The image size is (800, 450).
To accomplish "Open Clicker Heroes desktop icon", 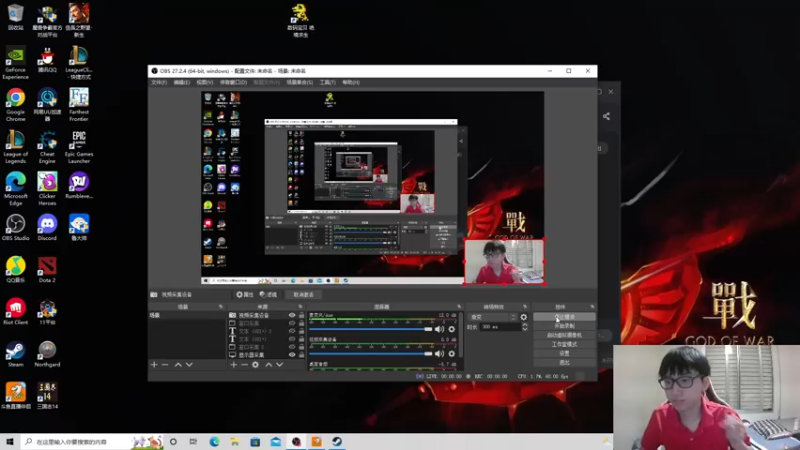I will [47, 189].
